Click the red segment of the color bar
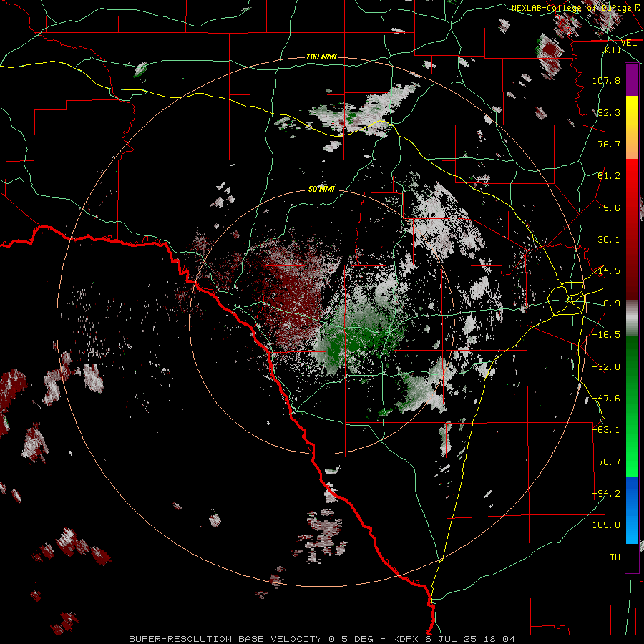 tap(632, 229)
